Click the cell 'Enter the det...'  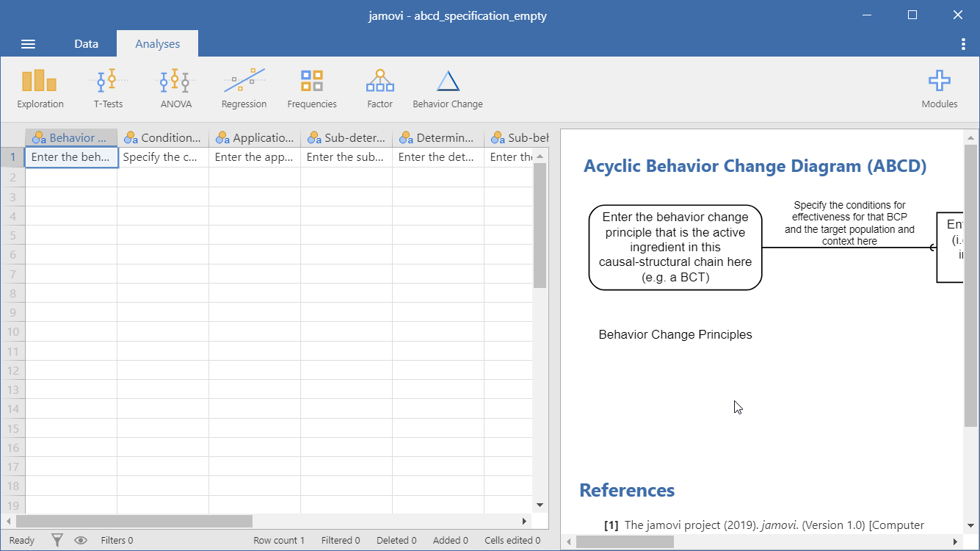pos(438,157)
